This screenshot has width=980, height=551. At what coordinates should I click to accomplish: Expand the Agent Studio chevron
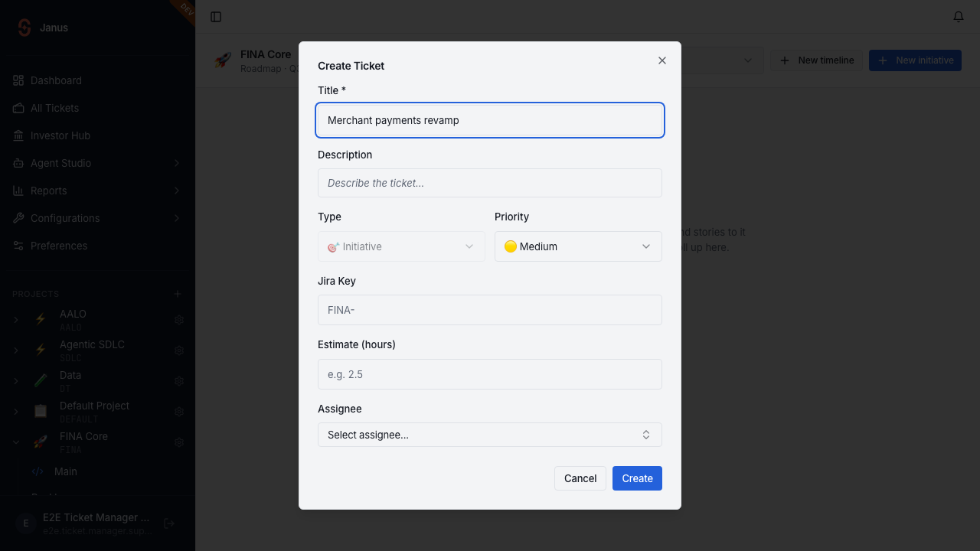click(x=177, y=163)
